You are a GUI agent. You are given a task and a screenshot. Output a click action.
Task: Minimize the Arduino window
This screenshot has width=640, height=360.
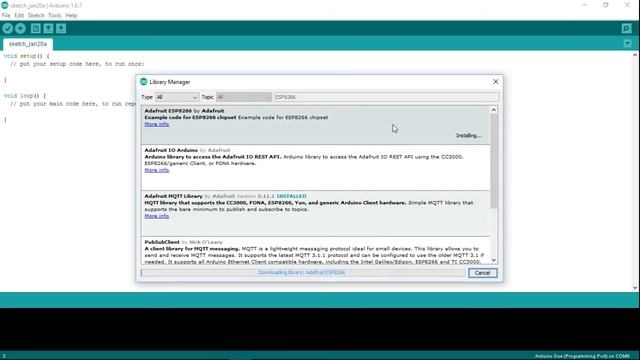[x=585, y=5]
